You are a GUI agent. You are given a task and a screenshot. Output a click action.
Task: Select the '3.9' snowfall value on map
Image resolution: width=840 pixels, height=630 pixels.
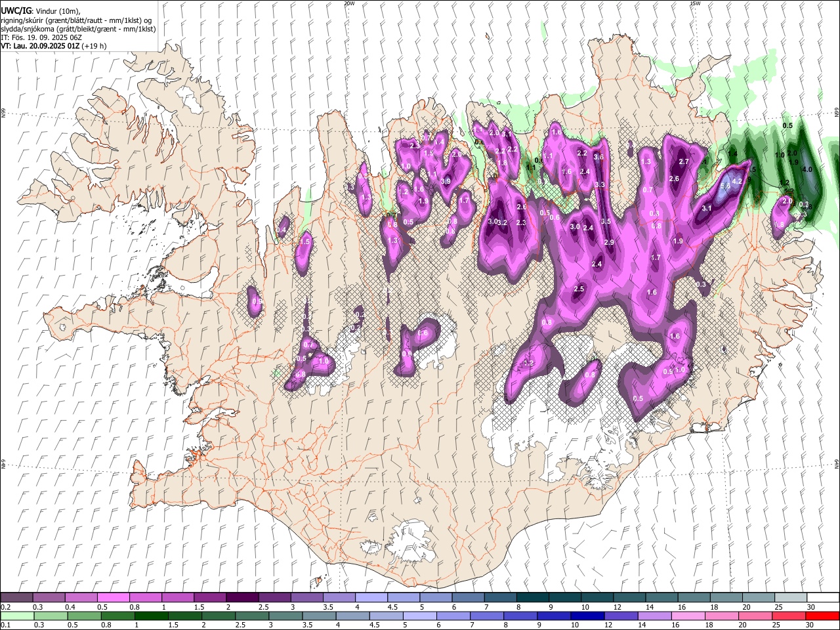446,182
